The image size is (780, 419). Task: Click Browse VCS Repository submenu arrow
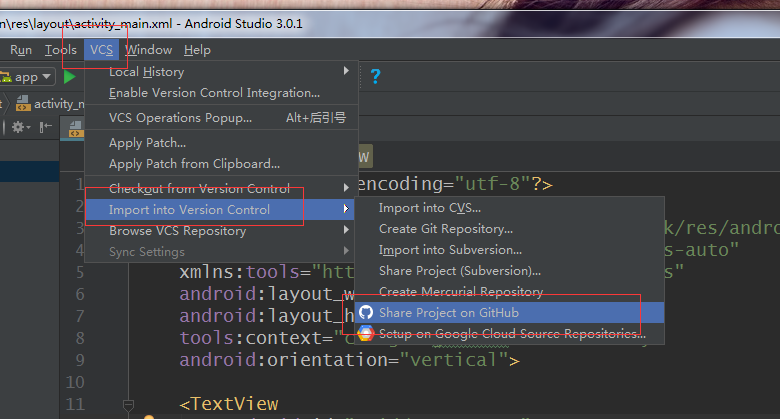[346, 230]
